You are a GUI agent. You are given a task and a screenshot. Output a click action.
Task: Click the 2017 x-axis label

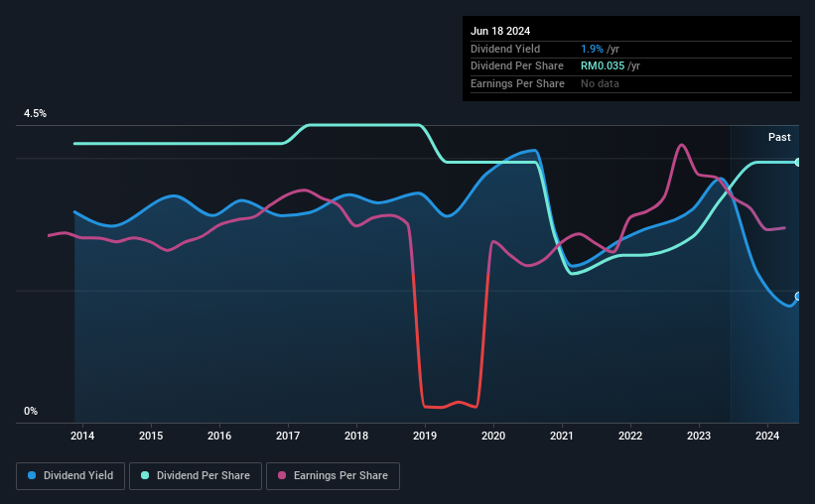[288, 436]
